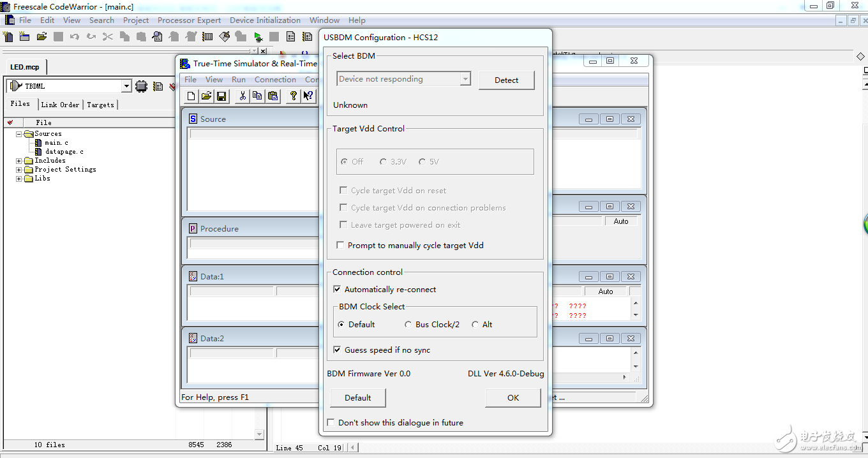
Task: Click the Project Inspector icon at toolbar end
Action: 307,36
